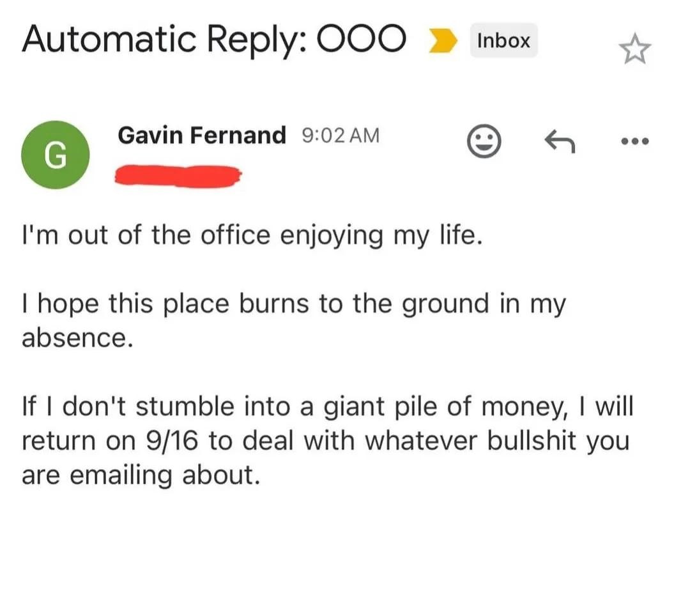This screenshot has height=616, width=690.
Task: Click the line 'I'm out of the office'
Action: [x=250, y=236]
